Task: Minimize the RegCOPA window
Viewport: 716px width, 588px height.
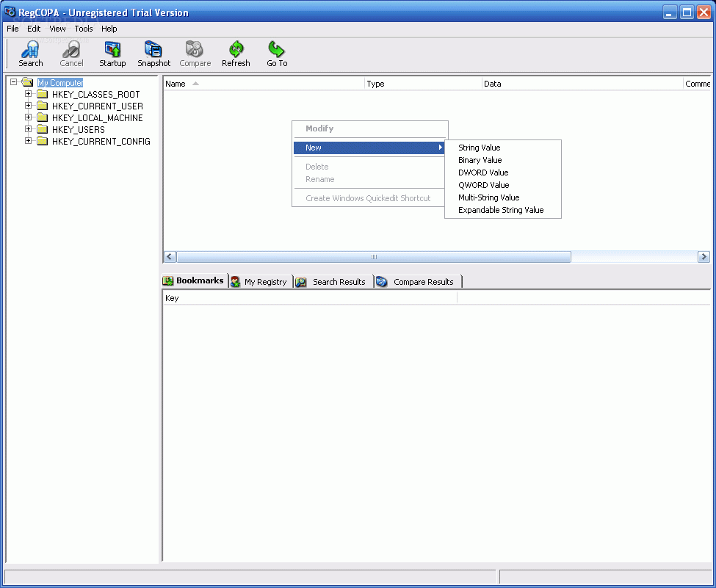Action: click(x=670, y=12)
